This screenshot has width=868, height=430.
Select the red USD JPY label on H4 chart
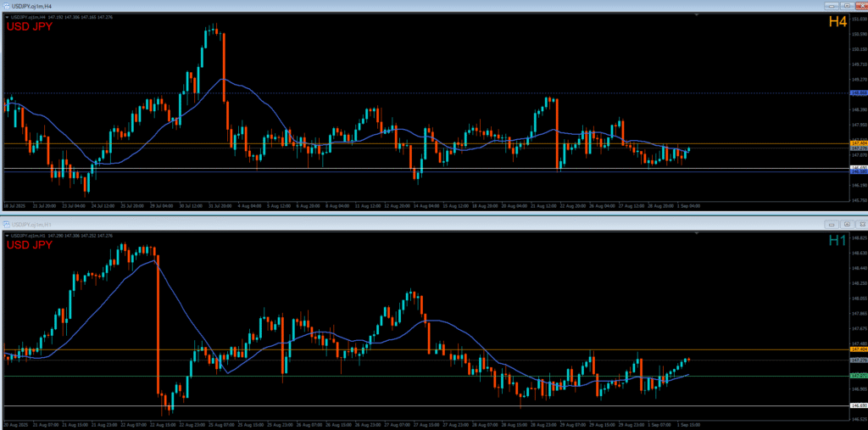tap(30, 26)
